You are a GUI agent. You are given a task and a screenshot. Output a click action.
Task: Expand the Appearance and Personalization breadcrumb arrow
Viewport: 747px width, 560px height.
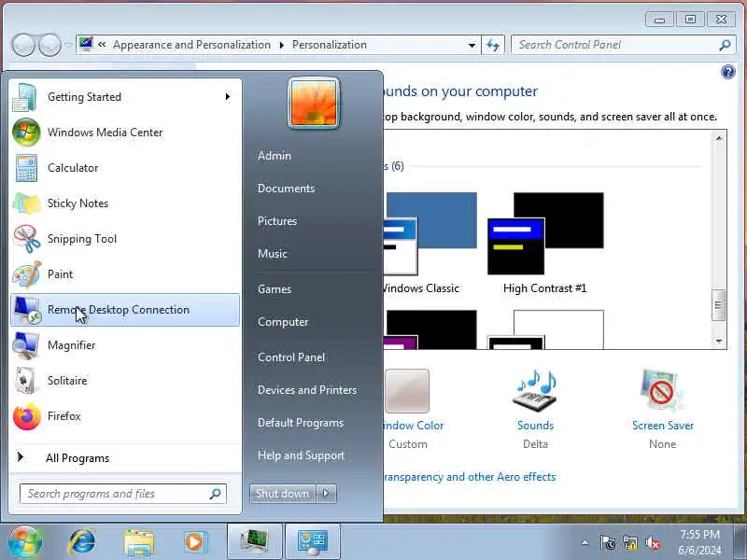click(282, 45)
